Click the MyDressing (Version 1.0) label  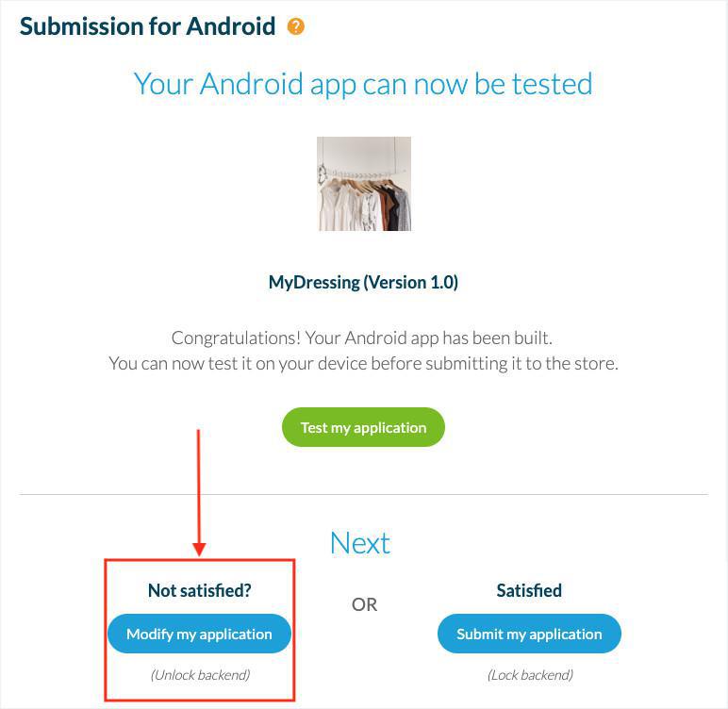tap(363, 282)
